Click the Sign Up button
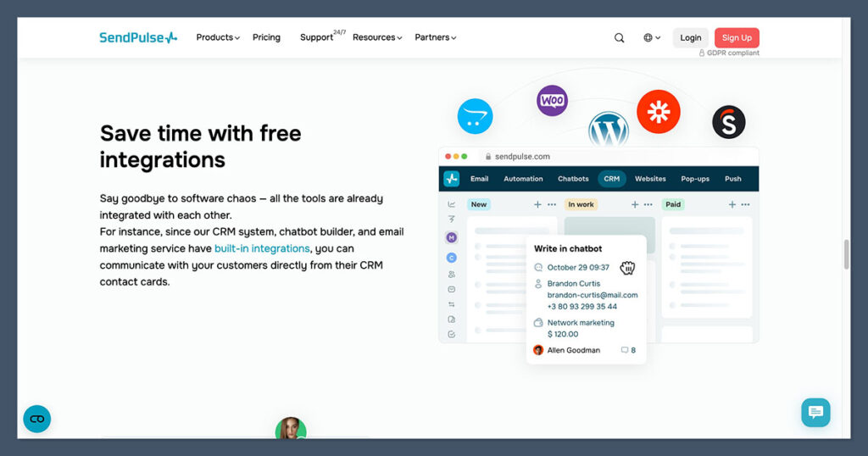 (737, 37)
